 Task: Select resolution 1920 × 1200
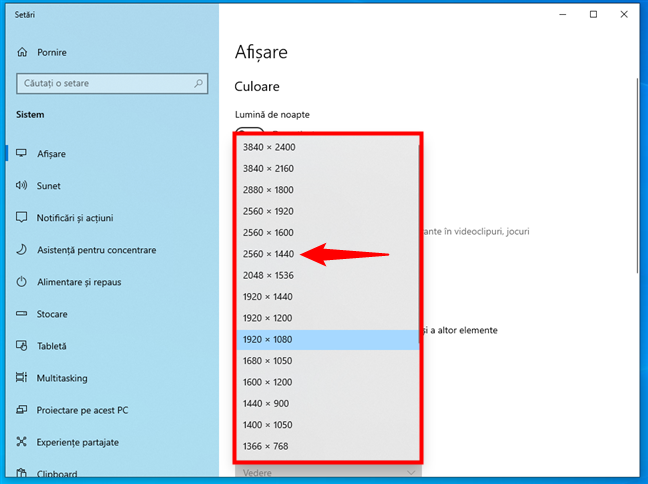(327, 318)
